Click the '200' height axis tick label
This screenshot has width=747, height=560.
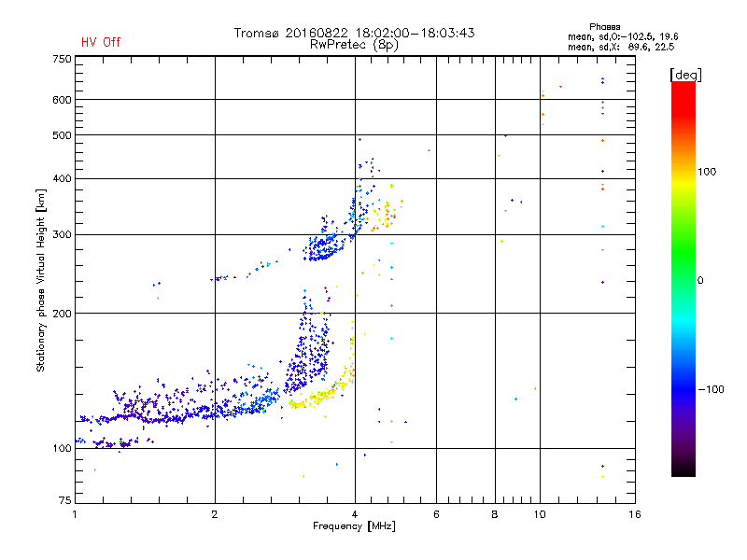(62, 314)
